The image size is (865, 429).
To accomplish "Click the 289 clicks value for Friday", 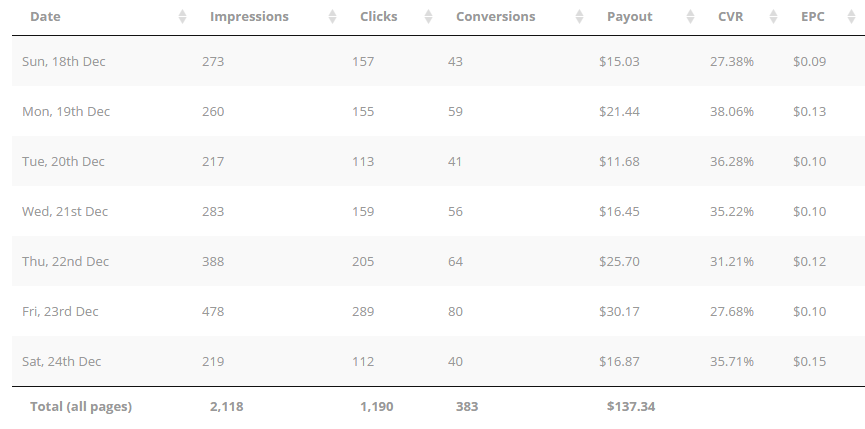I will 363,312.
